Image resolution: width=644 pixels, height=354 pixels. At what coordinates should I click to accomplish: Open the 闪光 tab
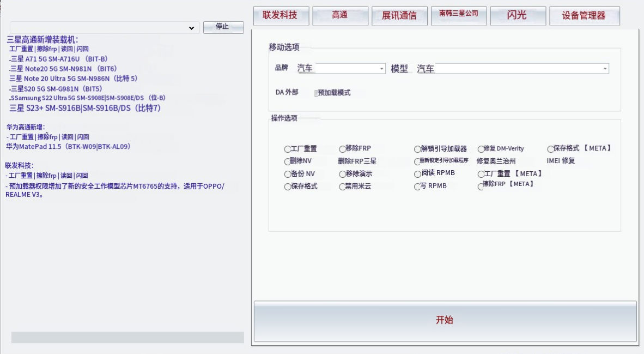(x=518, y=16)
